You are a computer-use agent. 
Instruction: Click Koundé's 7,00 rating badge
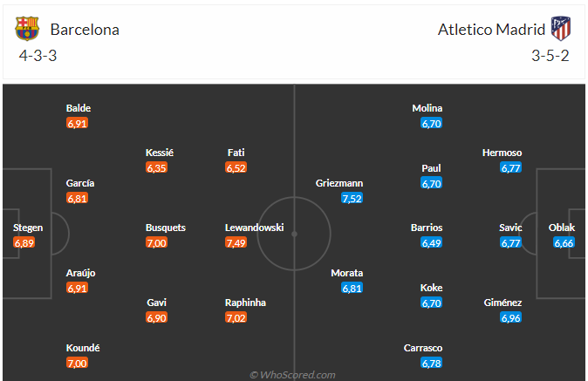click(77, 363)
